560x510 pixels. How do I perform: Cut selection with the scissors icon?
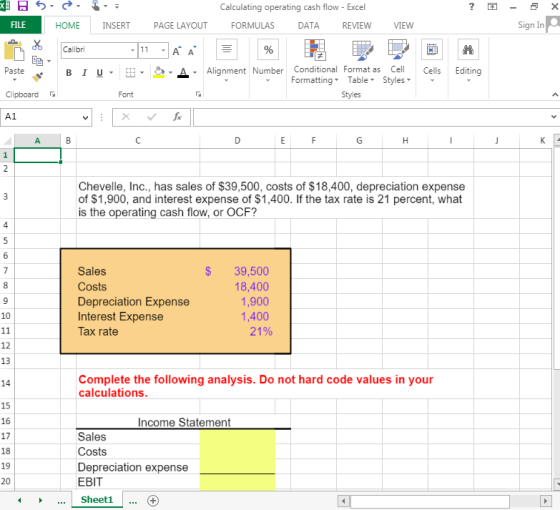(37, 45)
